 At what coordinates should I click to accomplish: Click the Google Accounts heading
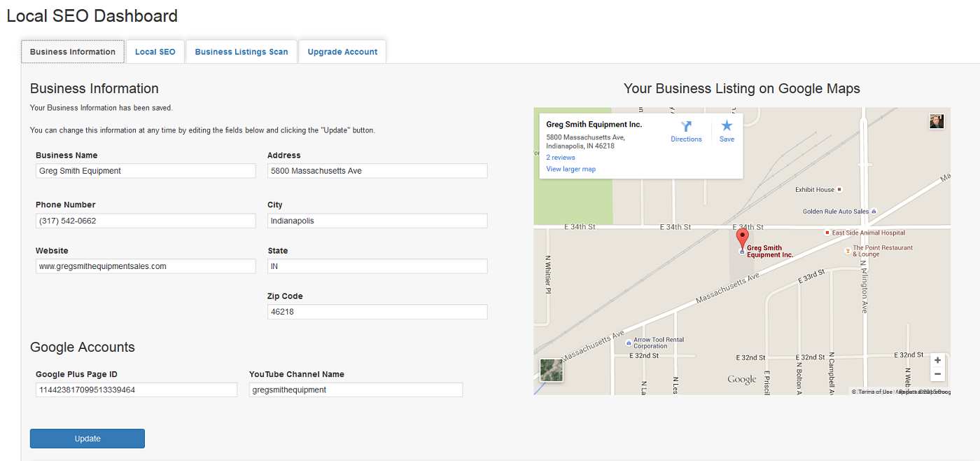point(83,348)
